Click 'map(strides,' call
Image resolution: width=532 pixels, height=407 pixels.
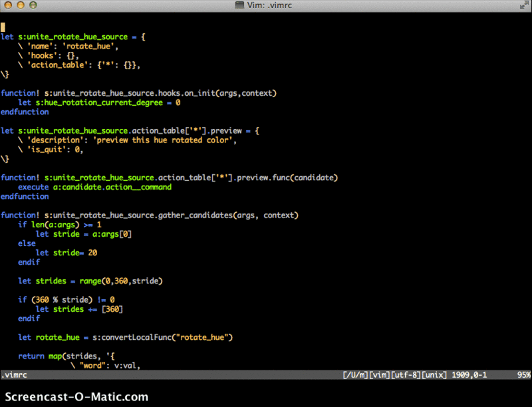pyautogui.click(x=74, y=356)
